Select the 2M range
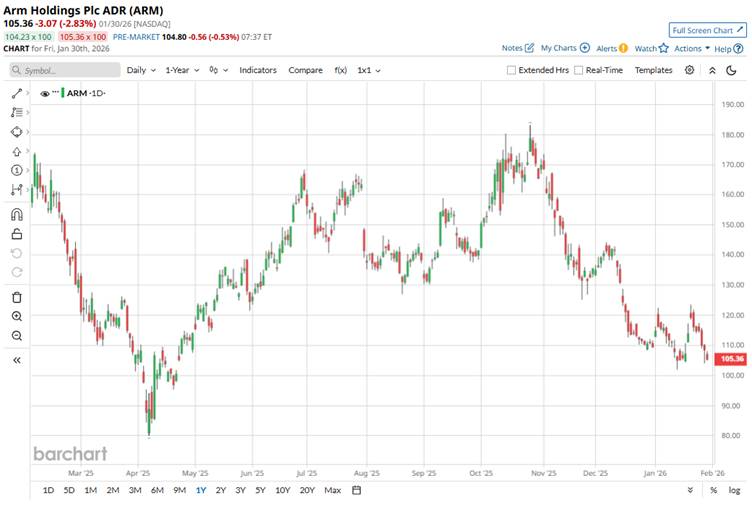This screenshot has width=752, height=509. [113, 490]
